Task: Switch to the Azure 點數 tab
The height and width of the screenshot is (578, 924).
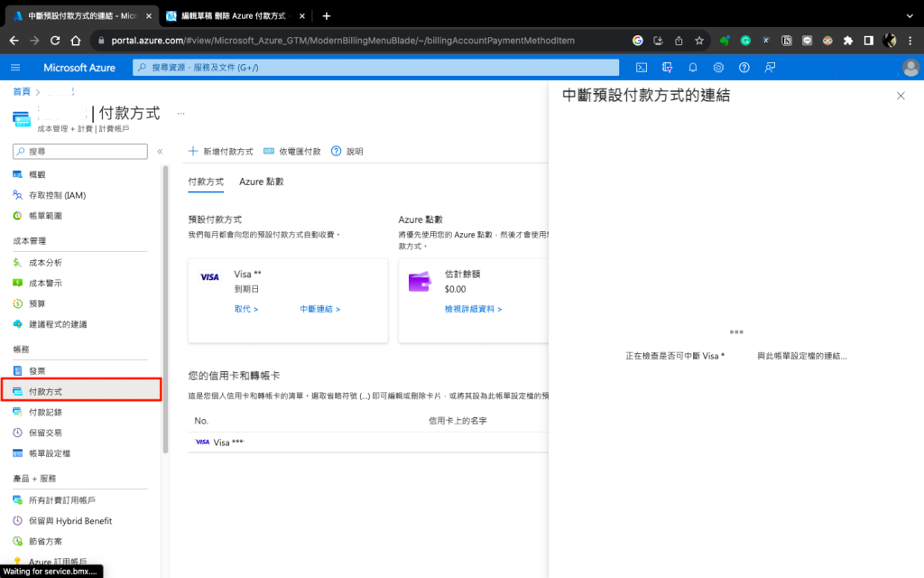Action: point(261,182)
